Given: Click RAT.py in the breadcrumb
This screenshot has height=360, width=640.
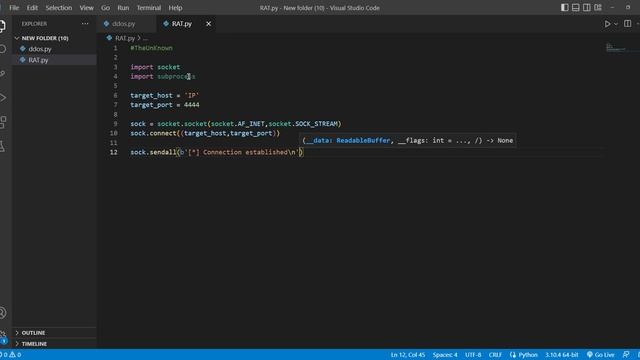Looking at the screenshot, I should 125,38.
